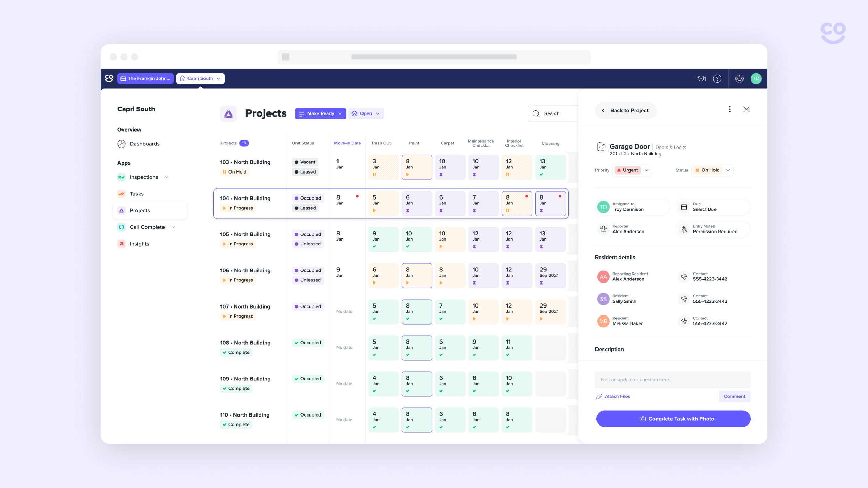
Task: Click the comment input field
Action: pyautogui.click(x=673, y=379)
